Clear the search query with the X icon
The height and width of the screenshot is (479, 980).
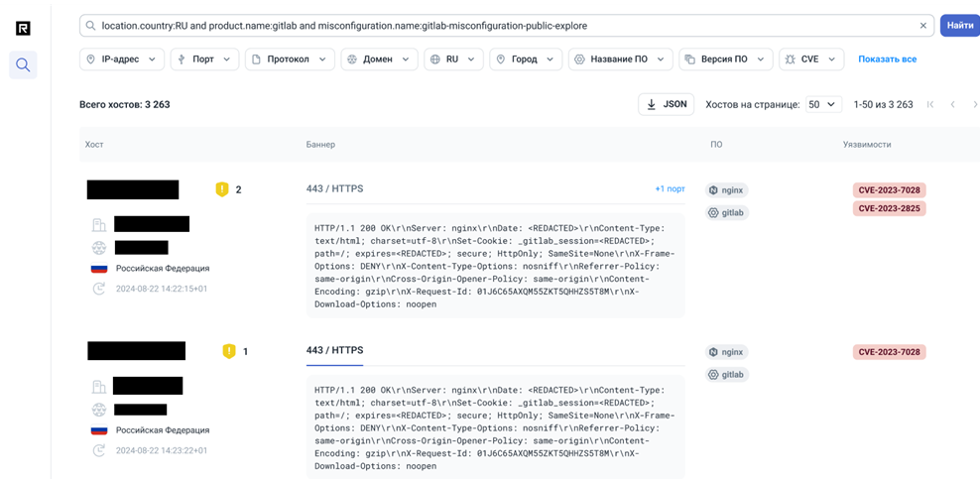(922, 26)
